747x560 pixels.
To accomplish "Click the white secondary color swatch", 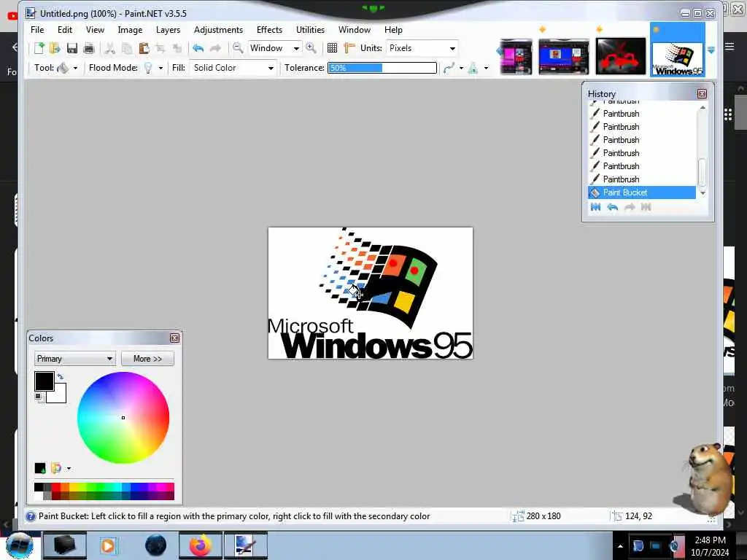I will pyautogui.click(x=58, y=396).
